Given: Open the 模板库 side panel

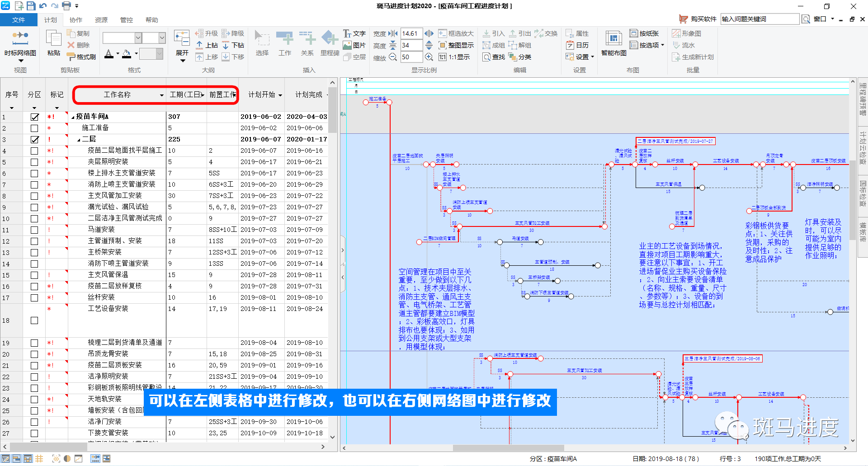Looking at the screenshot, I should (x=863, y=232).
